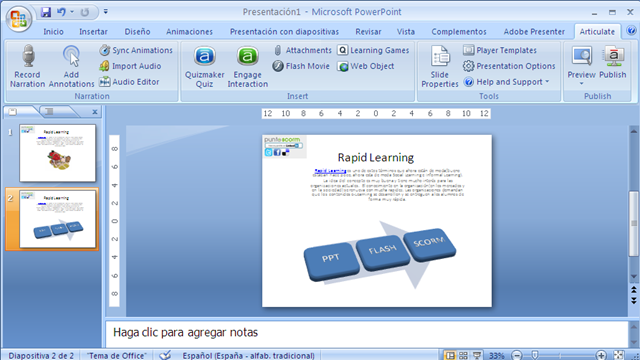Image resolution: width=640 pixels, height=360 pixels.
Task: Click Sync Animations
Action: [x=136, y=50]
